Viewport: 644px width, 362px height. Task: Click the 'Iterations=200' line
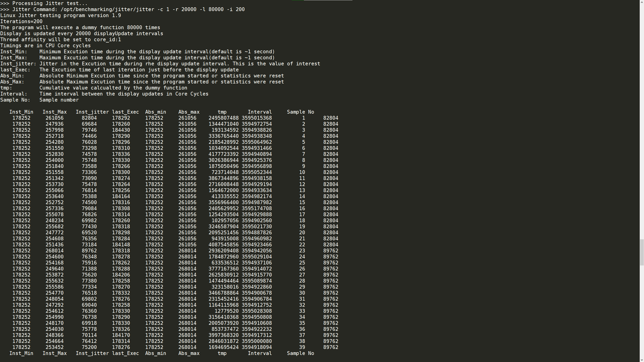pyautogui.click(x=21, y=21)
